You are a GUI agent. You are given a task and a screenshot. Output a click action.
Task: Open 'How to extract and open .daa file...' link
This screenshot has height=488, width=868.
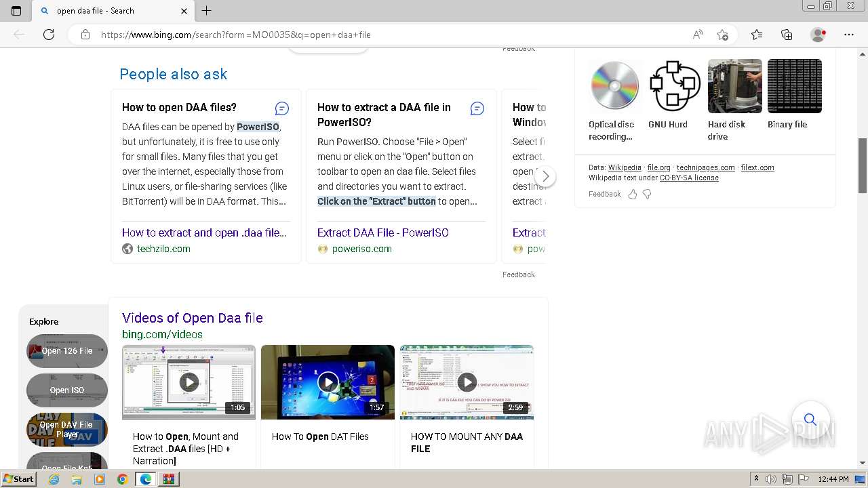(204, 232)
